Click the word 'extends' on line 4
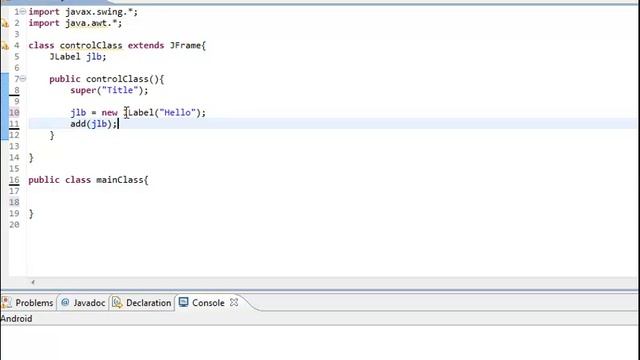 [146, 45]
